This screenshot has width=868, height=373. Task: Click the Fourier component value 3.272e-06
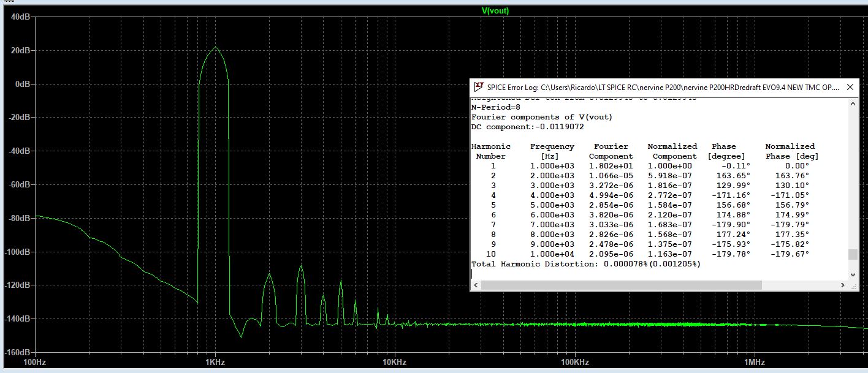tap(611, 186)
